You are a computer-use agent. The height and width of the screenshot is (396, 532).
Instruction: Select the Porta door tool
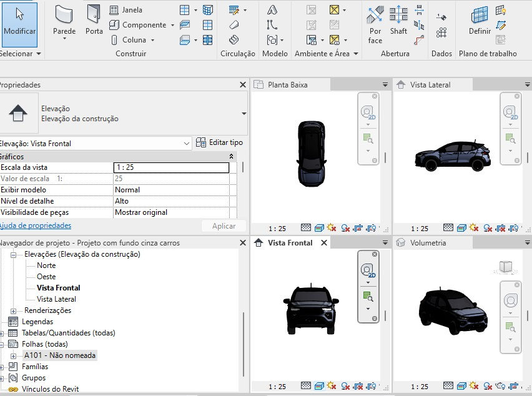tap(94, 21)
